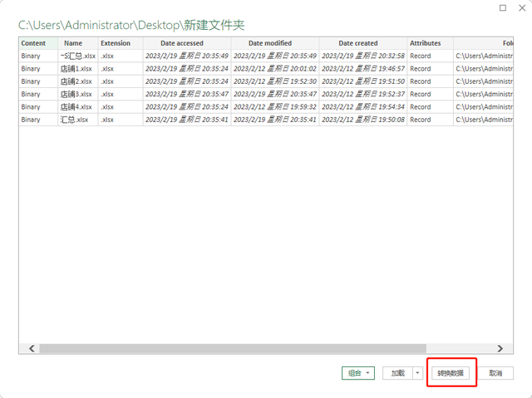Click the right arrow of horizontal scrollbar
The width and height of the screenshot is (532, 398).
pyautogui.click(x=500, y=348)
